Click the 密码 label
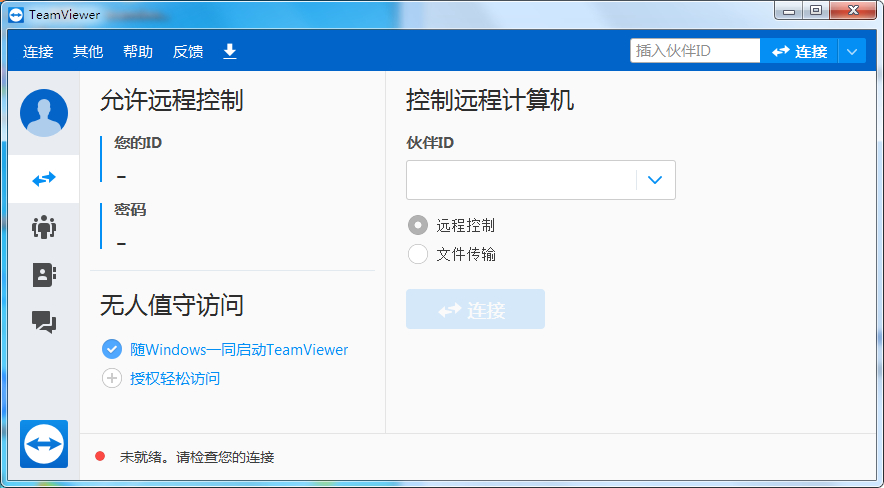Viewport: 884px width, 488px height. 130,210
